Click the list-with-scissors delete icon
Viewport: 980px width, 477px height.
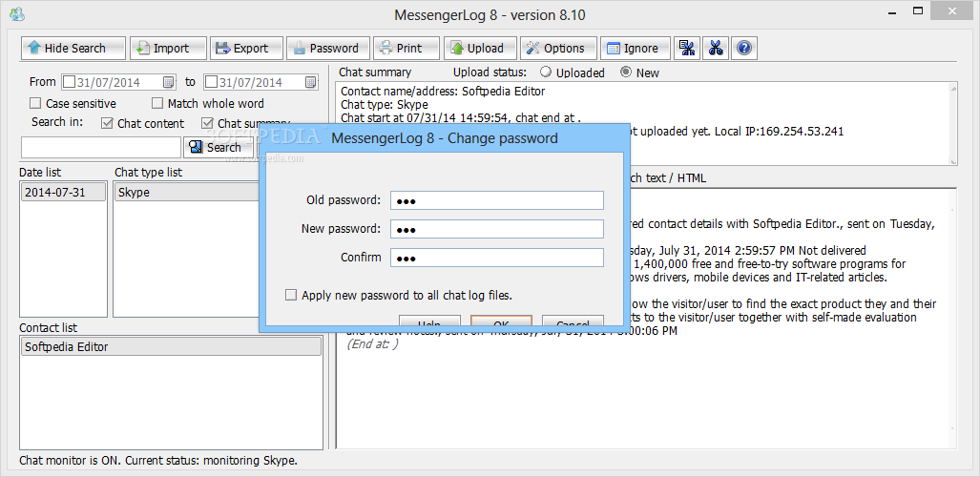687,48
